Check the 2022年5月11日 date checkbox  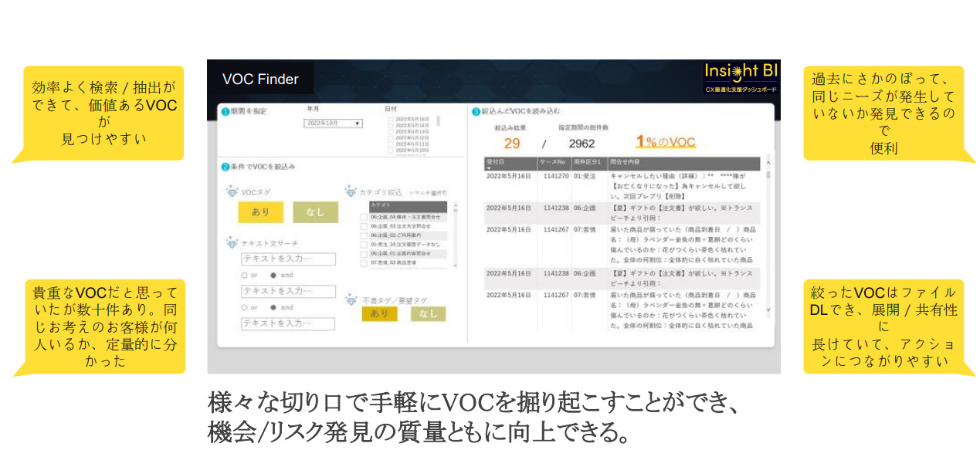click(391, 144)
